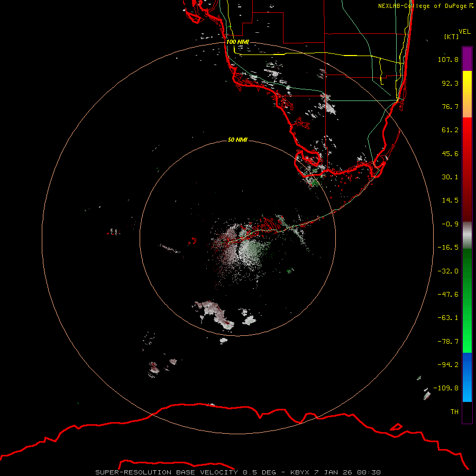
Task: Click the -63.1 legend value
Action: tap(448, 318)
